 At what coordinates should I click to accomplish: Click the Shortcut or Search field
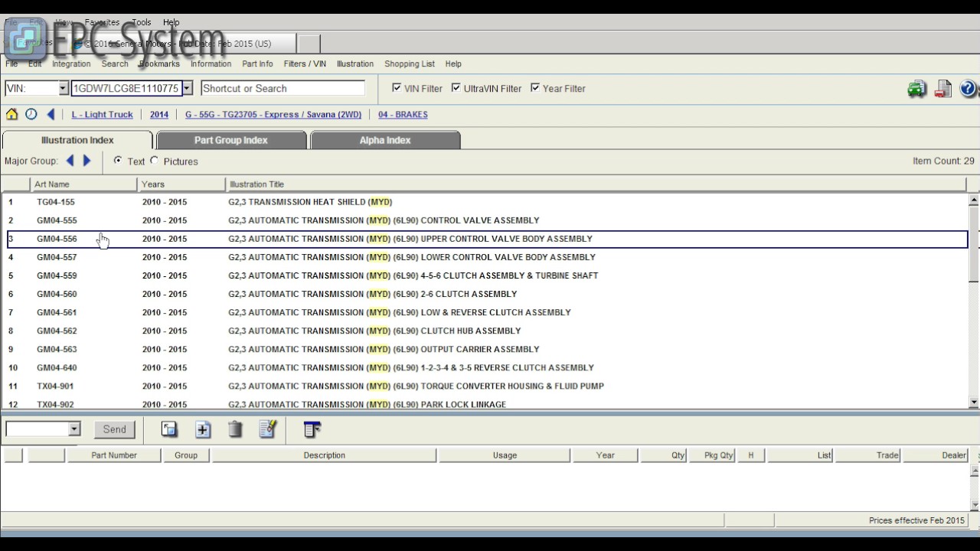(283, 88)
